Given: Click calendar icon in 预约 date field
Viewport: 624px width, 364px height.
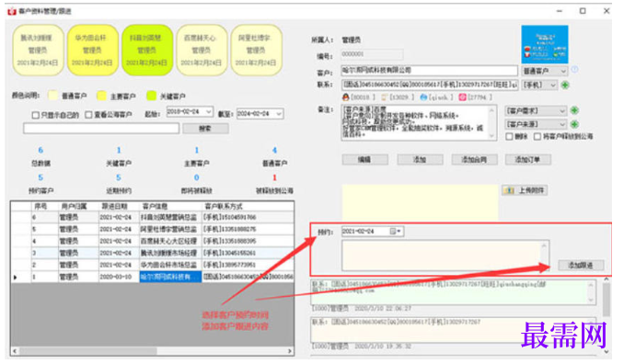Looking at the screenshot, I should point(394,232).
